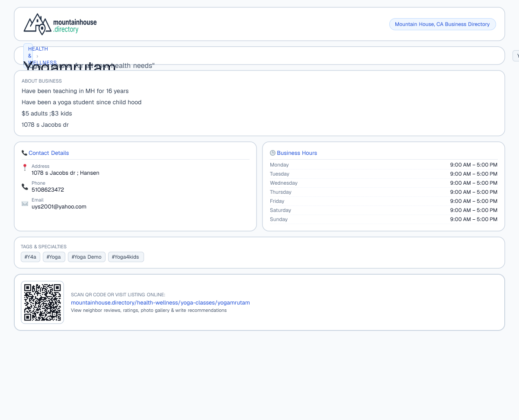
Task: Click the envelope icon beside the email
Action: tap(25, 203)
